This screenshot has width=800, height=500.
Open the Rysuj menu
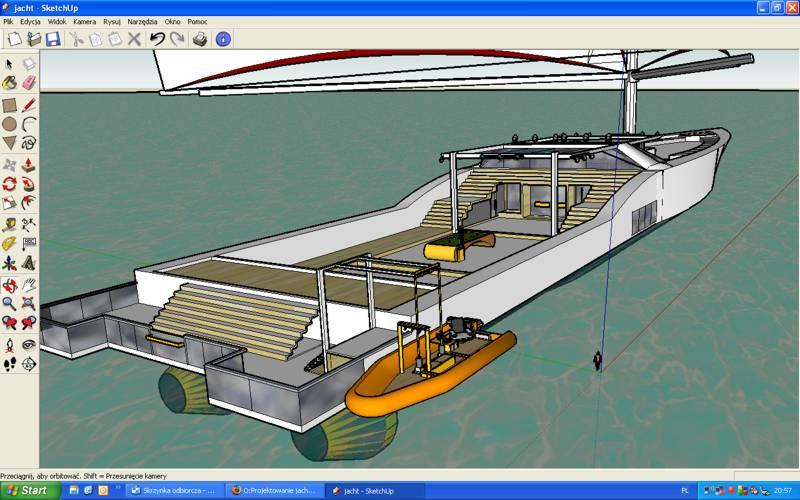[112, 20]
